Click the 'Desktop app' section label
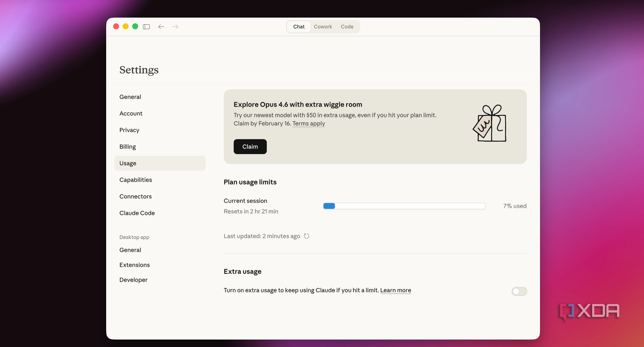Screen dimensions: 644x347 [134, 237]
